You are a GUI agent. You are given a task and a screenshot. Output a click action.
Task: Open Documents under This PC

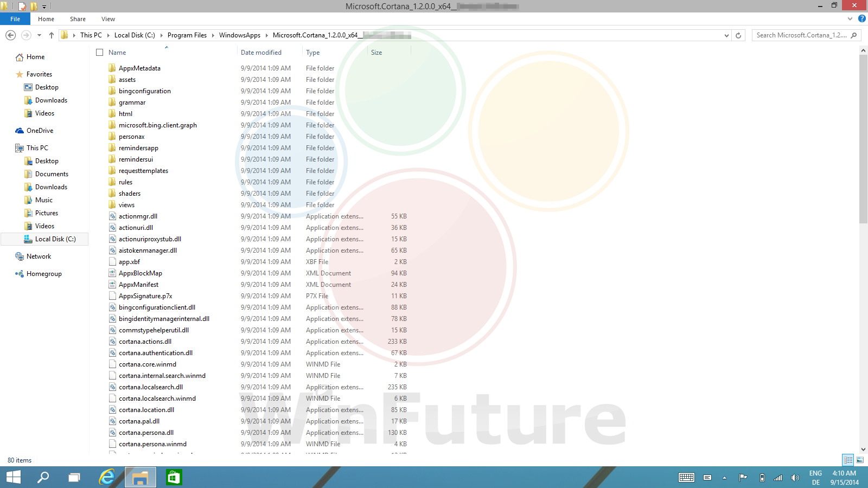(52, 174)
